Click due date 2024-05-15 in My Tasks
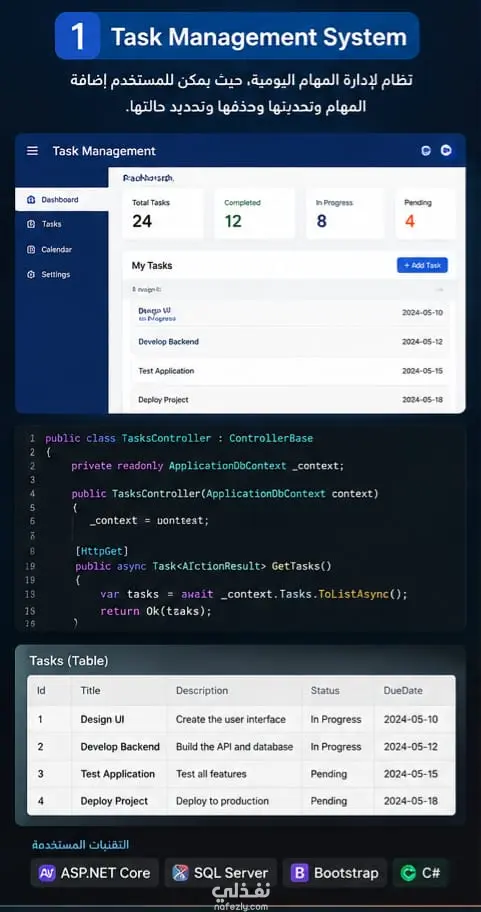This screenshot has height=912, width=481. [422, 370]
